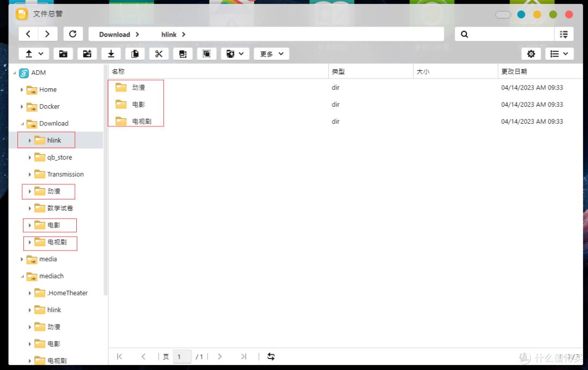The width and height of the screenshot is (588, 370).
Task: Click the select-all marquee toolbar icon
Action: [x=206, y=53]
